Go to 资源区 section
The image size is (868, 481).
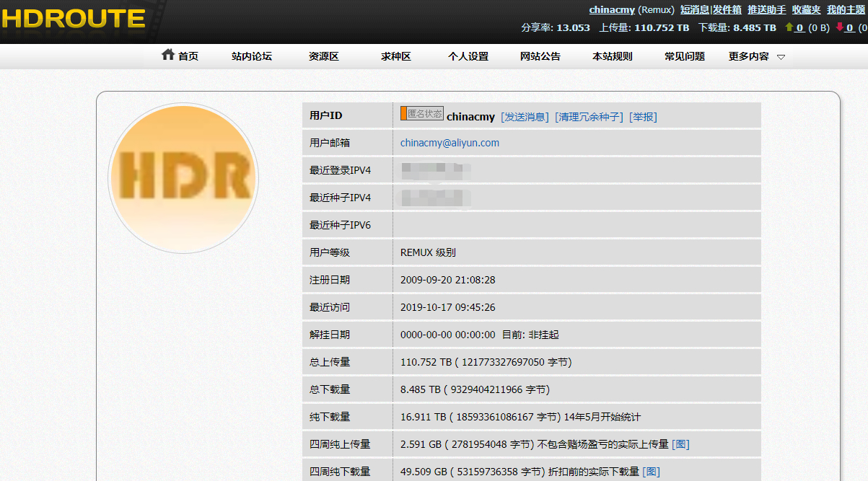pos(324,56)
